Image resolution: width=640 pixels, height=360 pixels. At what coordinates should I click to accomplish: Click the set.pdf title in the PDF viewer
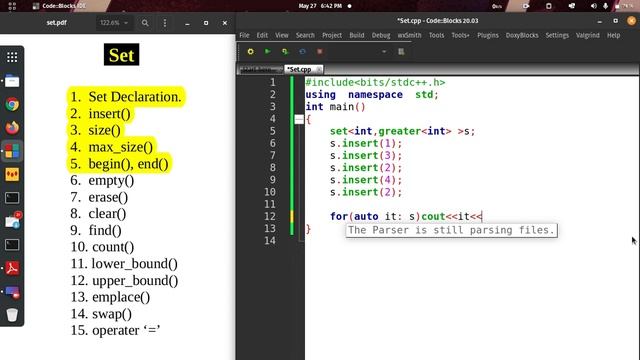(56, 23)
